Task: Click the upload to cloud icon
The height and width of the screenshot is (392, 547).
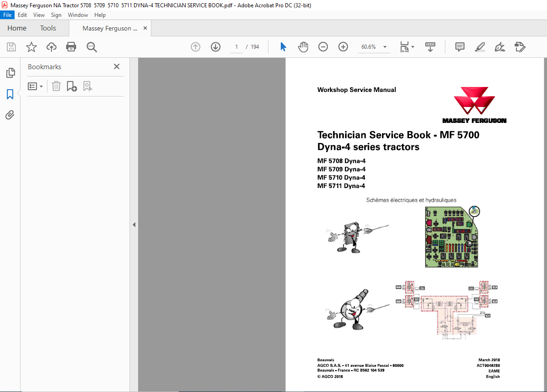Action: [x=52, y=47]
